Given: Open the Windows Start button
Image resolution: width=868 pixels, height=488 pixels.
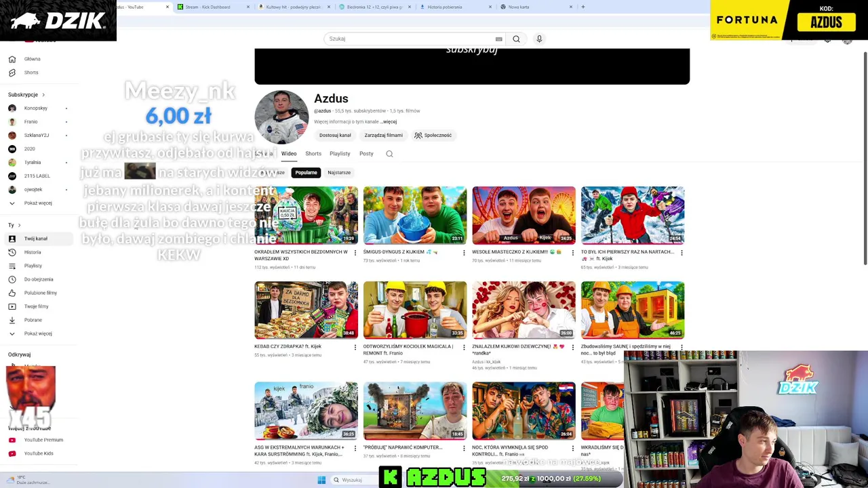Looking at the screenshot, I should (321, 480).
